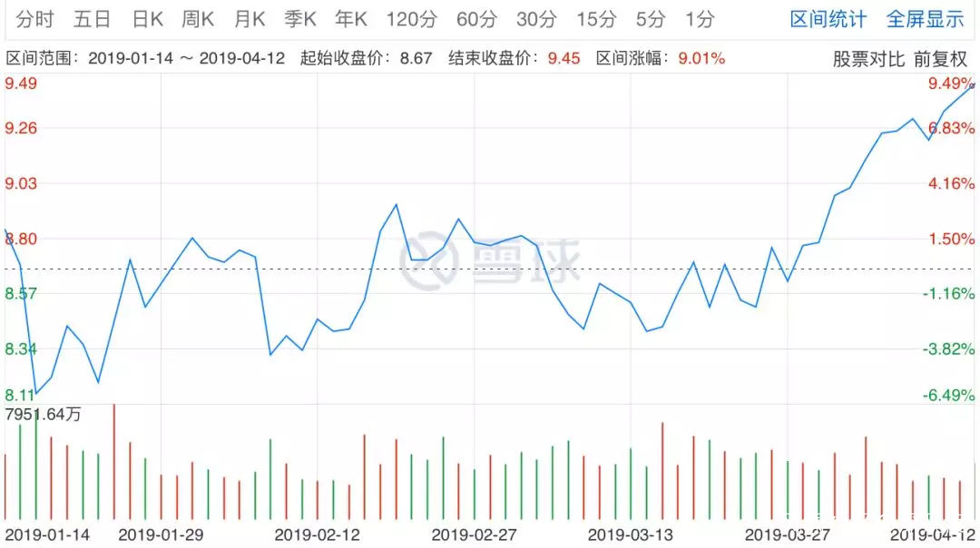Switch to the 60分 interval

tap(477, 19)
